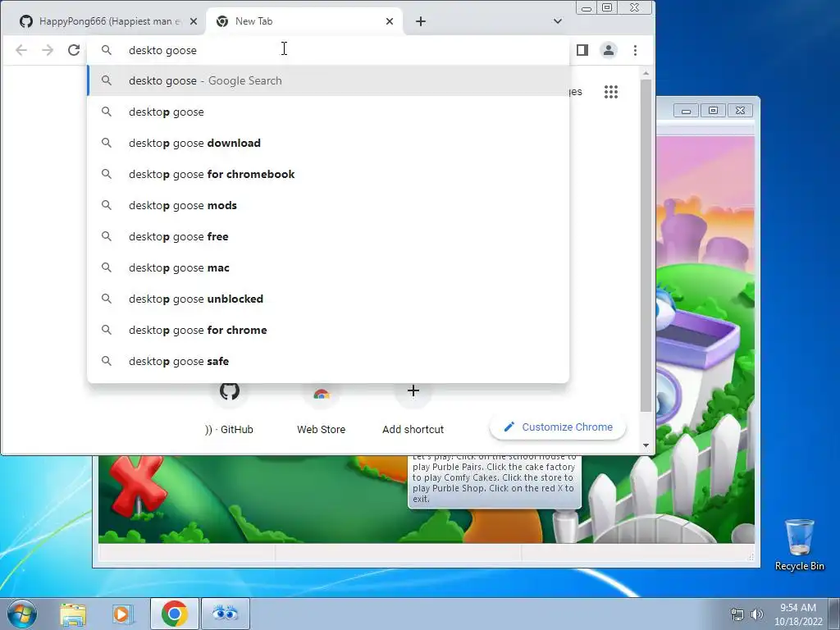Click the network tray icon

point(737,614)
